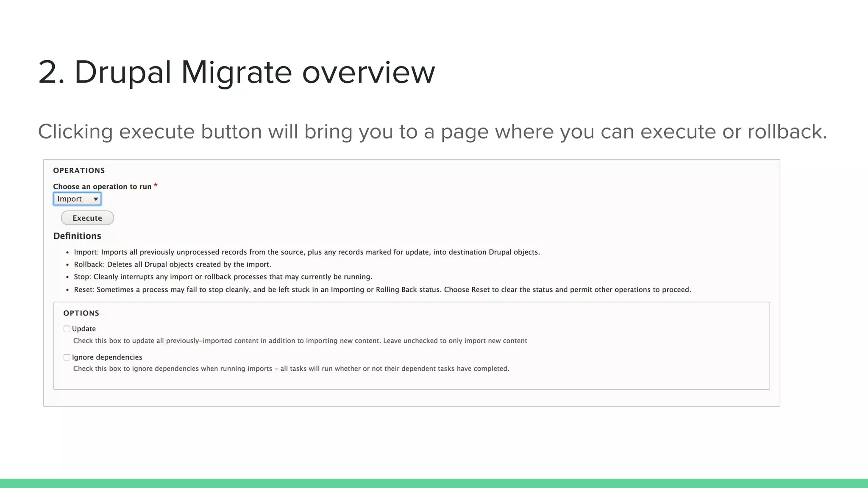Tick the Ignore dependencies checkbox

click(67, 357)
